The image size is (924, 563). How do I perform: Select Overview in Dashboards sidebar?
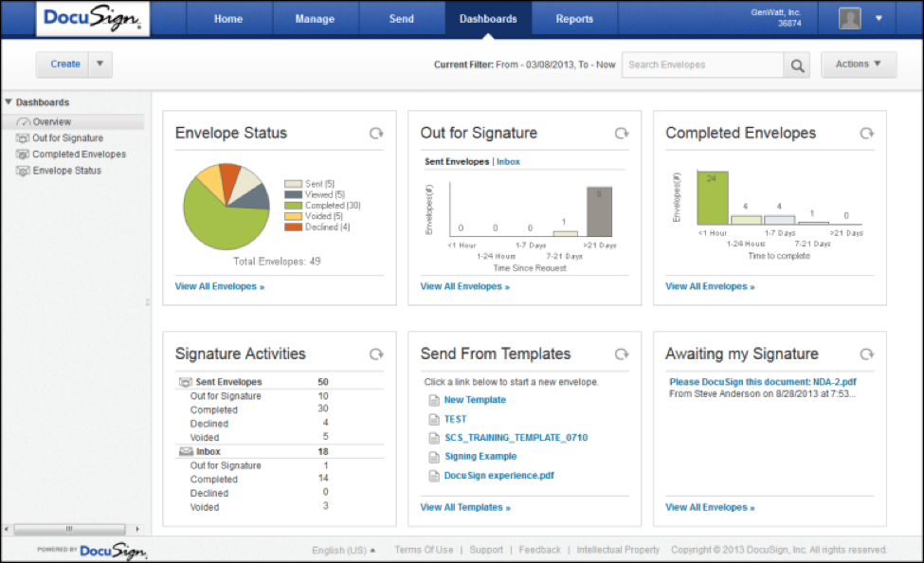(x=52, y=122)
